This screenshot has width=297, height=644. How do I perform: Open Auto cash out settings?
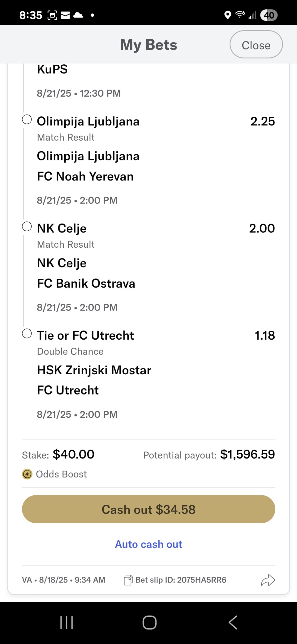pyautogui.click(x=148, y=544)
